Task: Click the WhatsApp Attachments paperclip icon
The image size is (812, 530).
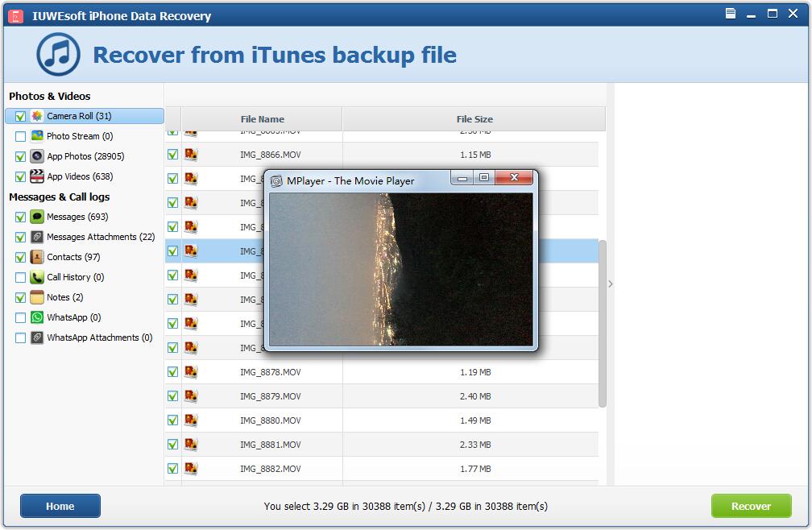Action: tap(37, 337)
